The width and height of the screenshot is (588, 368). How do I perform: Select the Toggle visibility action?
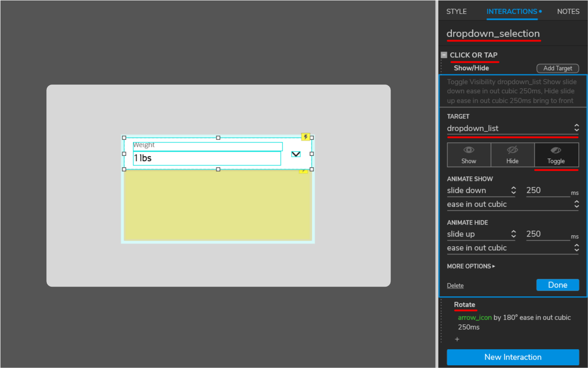pos(556,155)
